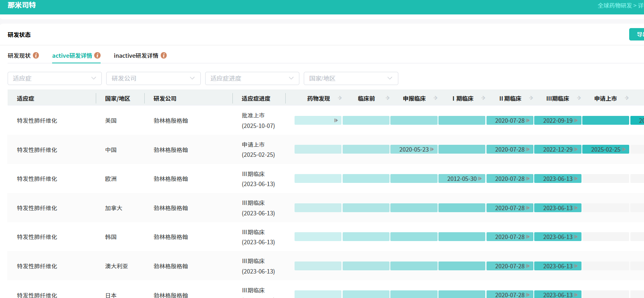The height and width of the screenshot is (298, 644).
Task: Click 2022-09-19 III期临床 bar for 美国
Action: [x=557, y=120]
